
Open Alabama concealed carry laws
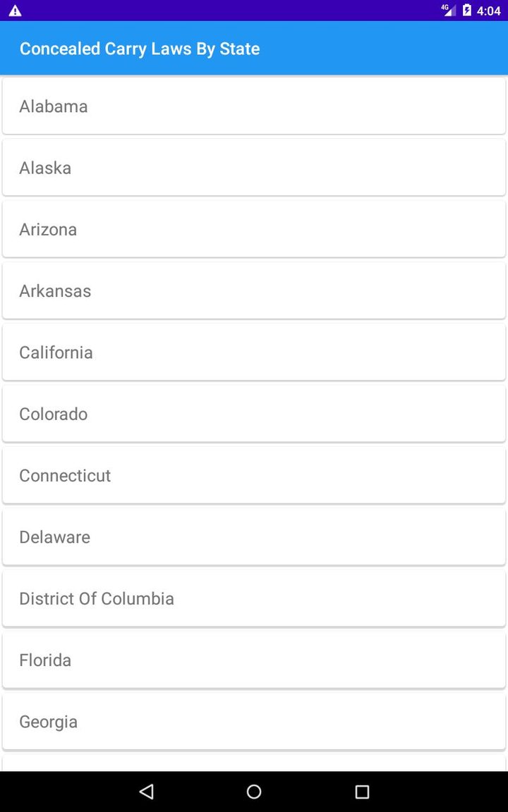(254, 106)
